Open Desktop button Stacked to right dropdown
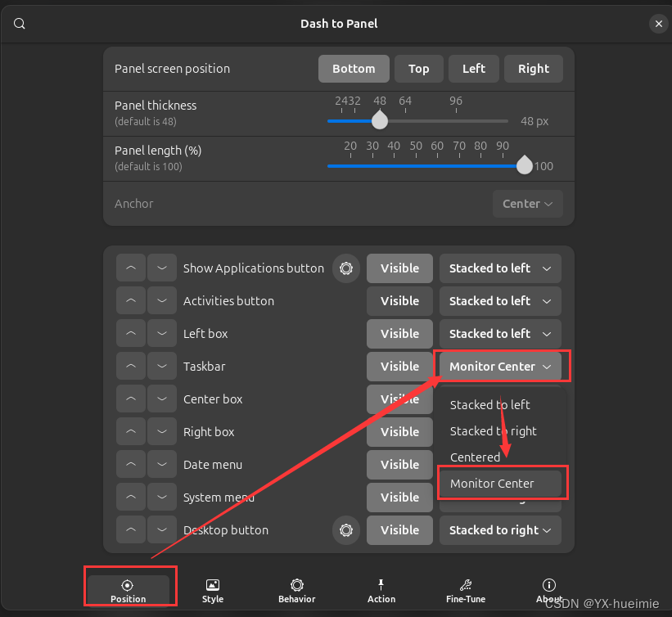Viewport: 672px width, 617px height. point(500,530)
